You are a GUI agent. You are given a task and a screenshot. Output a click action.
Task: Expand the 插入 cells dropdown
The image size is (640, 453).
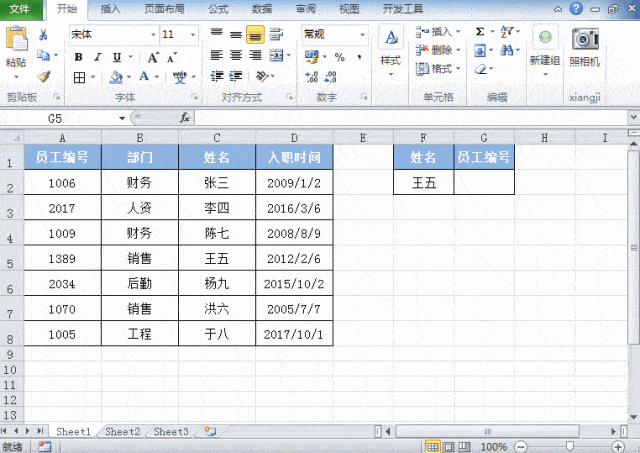point(458,31)
